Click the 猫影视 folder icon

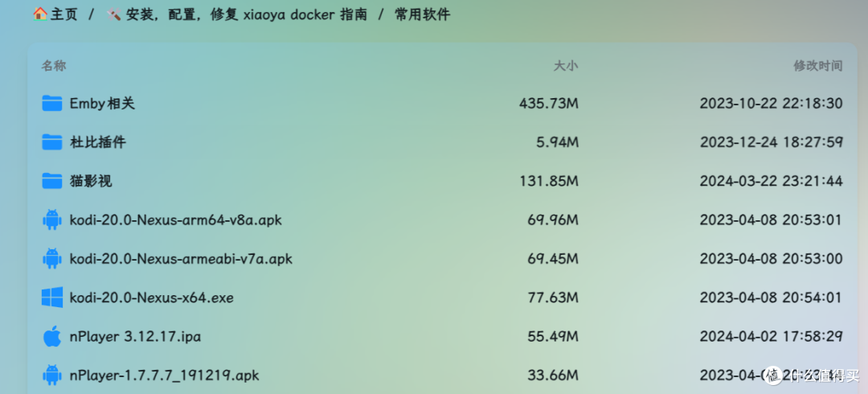point(52,181)
